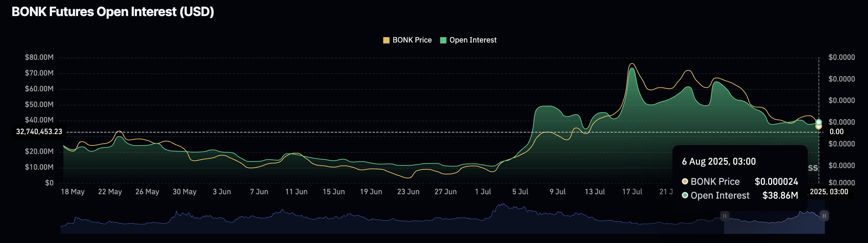Viewport: 868px width, 243px height.
Task: Click the right handle of the range navigator
Action: tap(824, 216)
